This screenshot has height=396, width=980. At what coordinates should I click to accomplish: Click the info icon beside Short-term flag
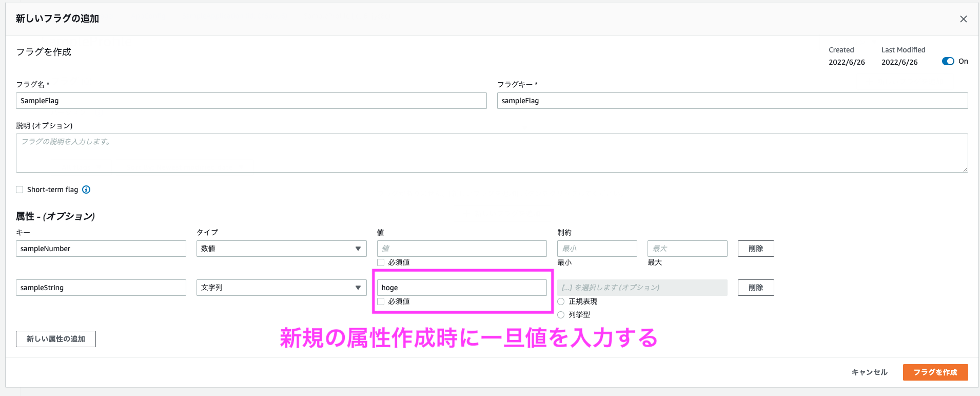(x=86, y=190)
